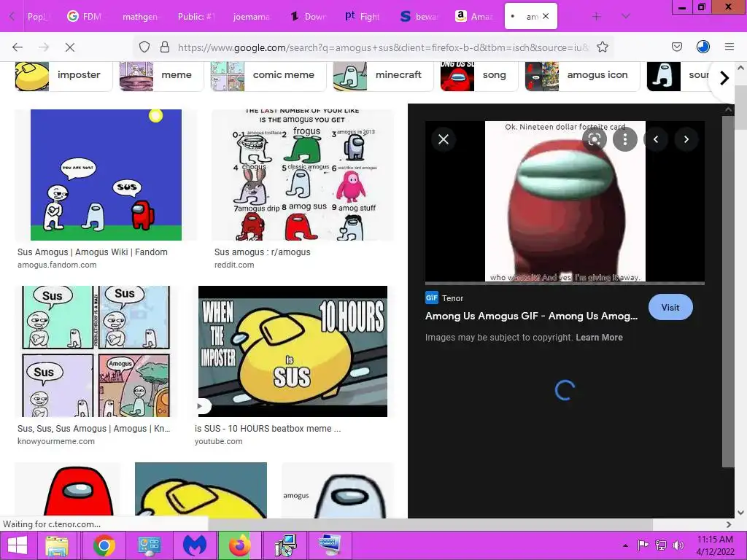Screen dimensions: 747x560
Task: Stop loading the page
Action: [69, 47]
